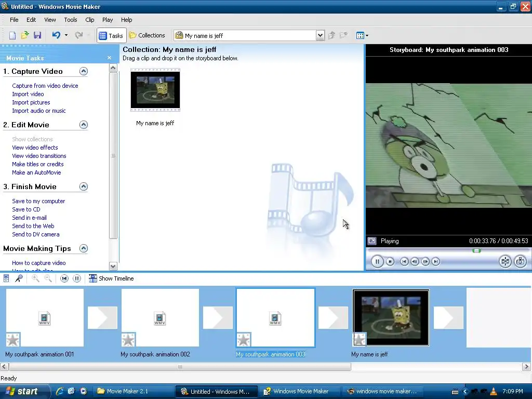Image resolution: width=532 pixels, height=399 pixels.
Task: Open the View menu
Action: (50, 20)
